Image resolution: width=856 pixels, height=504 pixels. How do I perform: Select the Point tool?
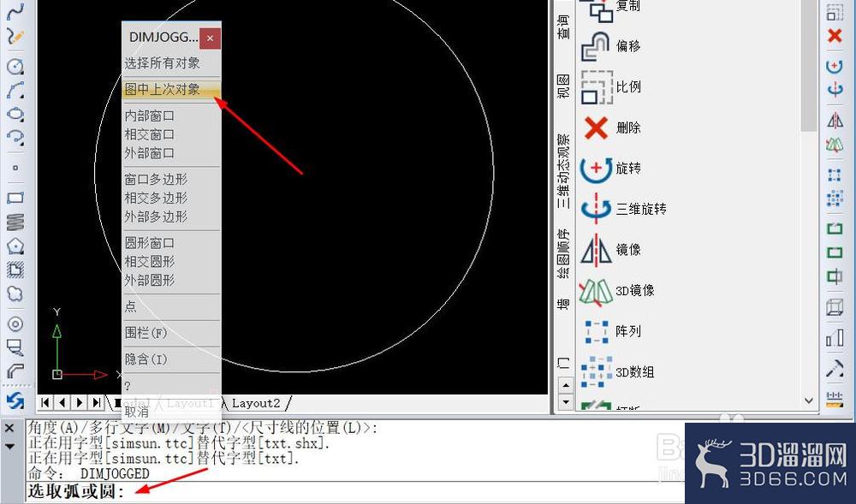pos(15,168)
